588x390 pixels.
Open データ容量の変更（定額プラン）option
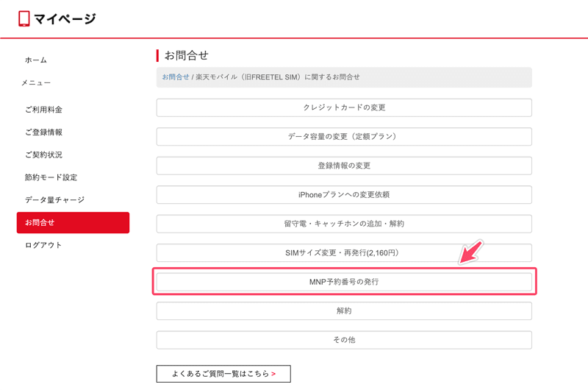[344, 137]
